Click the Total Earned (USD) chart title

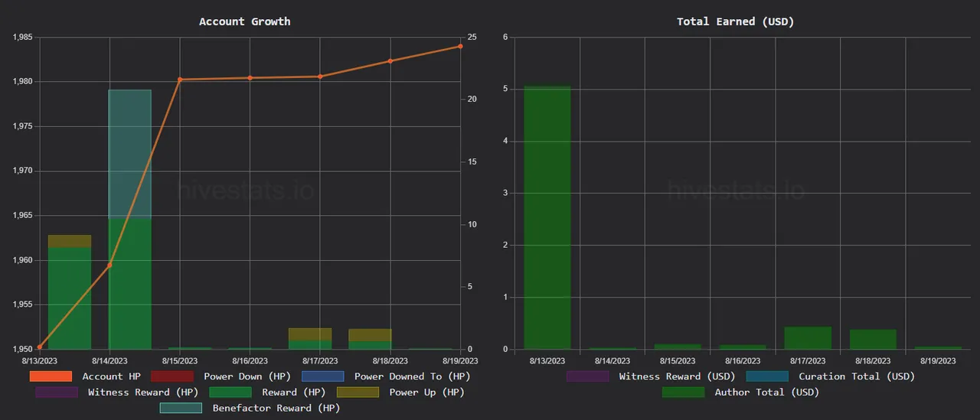tap(736, 21)
